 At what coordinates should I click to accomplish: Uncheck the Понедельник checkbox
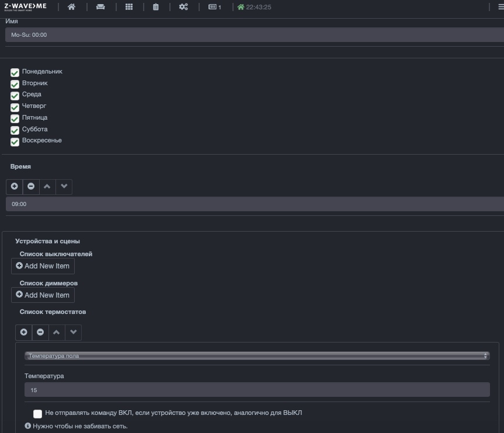[x=15, y=72]
